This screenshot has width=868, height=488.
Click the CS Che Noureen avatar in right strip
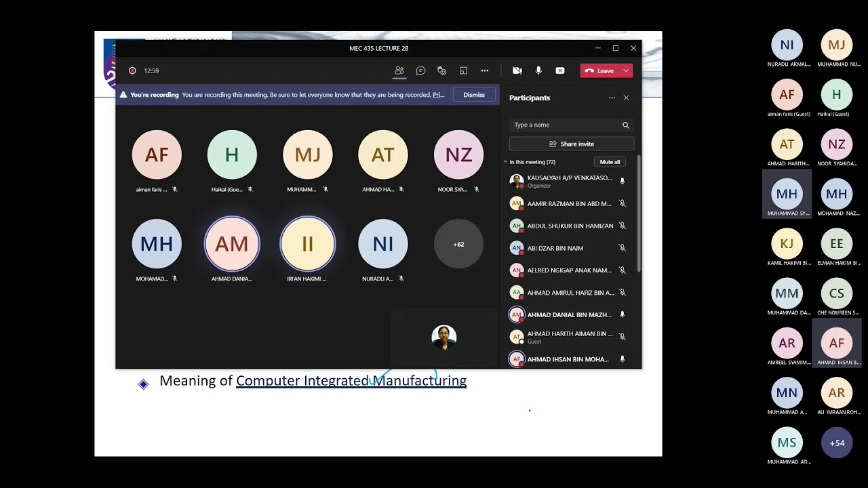point(837,293)
